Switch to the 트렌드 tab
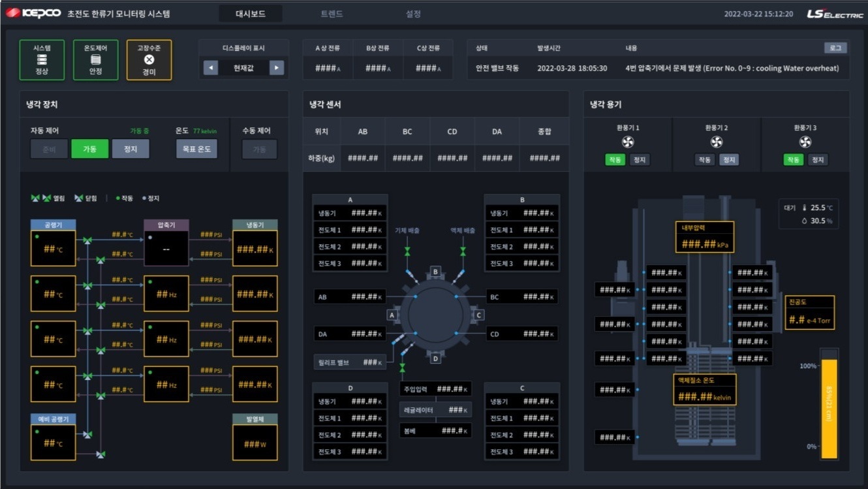This screenshot has height=489, width=868. click(332, 14)
